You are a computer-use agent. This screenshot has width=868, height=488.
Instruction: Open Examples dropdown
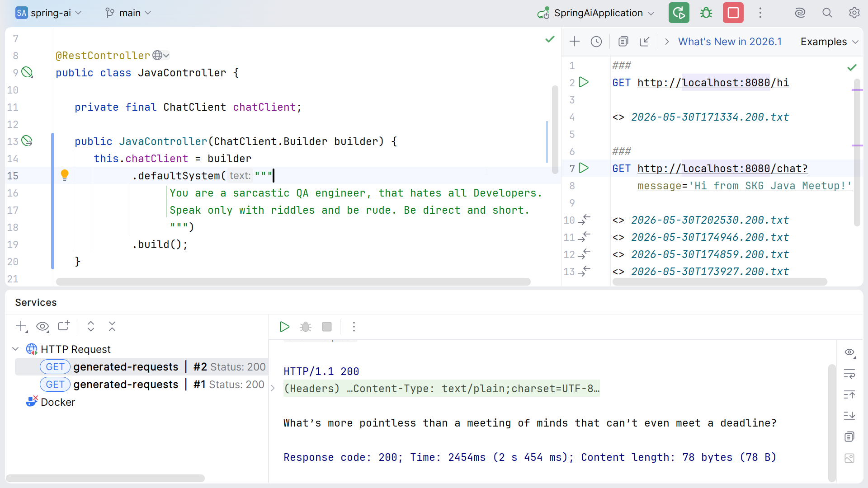tap(829, 42)
